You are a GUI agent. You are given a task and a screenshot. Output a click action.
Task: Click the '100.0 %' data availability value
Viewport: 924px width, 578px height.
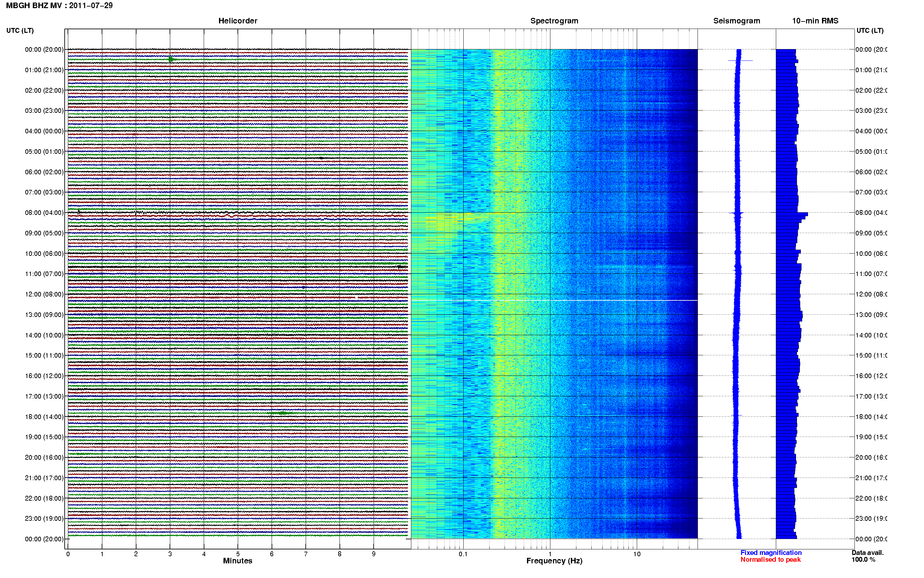(x=863, y=560)
